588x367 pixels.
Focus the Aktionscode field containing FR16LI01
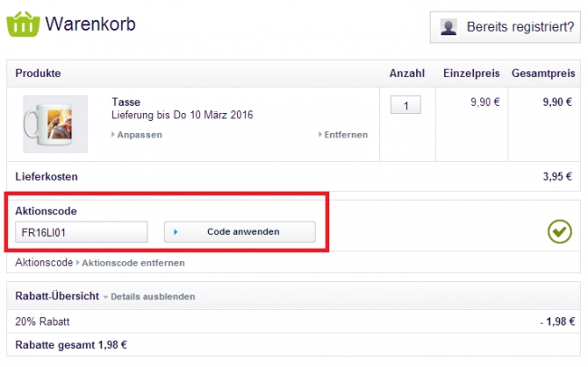[x=81, y=232]
